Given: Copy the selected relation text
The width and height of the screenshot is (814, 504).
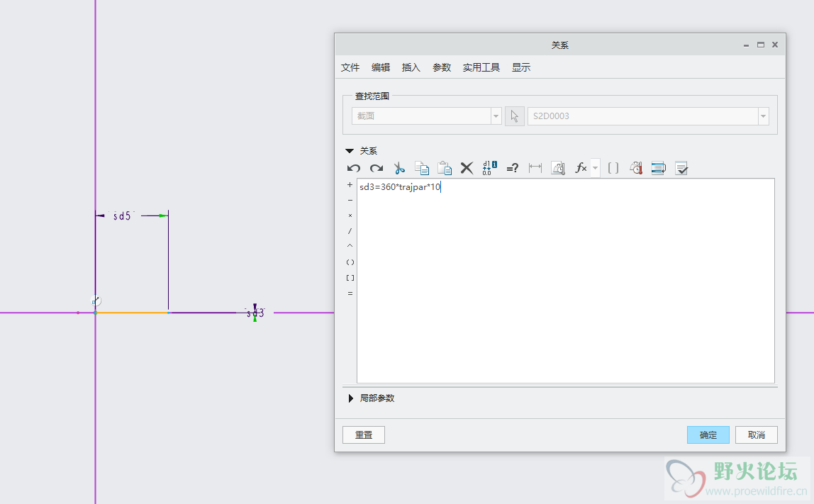Looking at the screenshot, I should [x=421, y=168].
